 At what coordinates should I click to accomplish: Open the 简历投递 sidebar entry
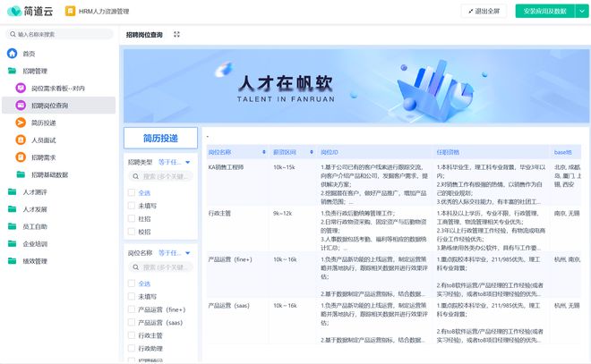click(x=43, y=123)
